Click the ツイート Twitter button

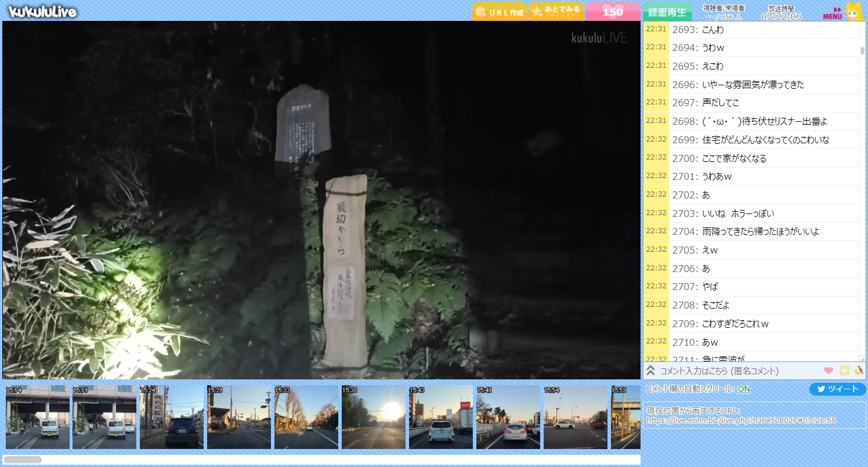(837, 389)
